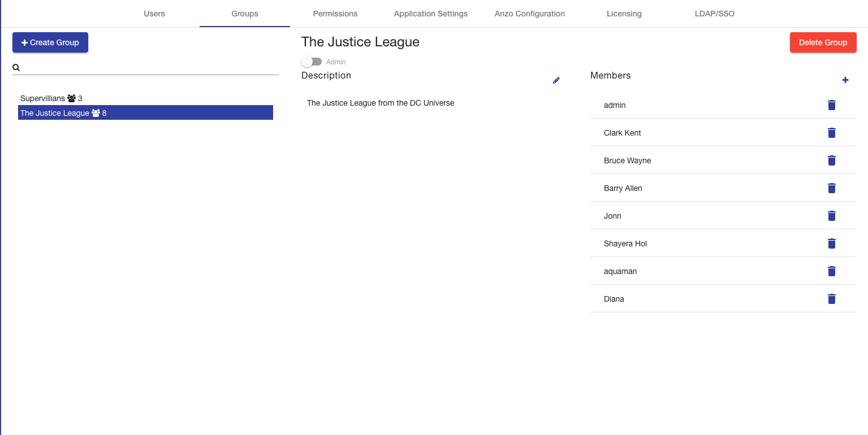Click trash icon next to Shayera Hol
Viewport: 868px width, 435px height.
[832, 243]
